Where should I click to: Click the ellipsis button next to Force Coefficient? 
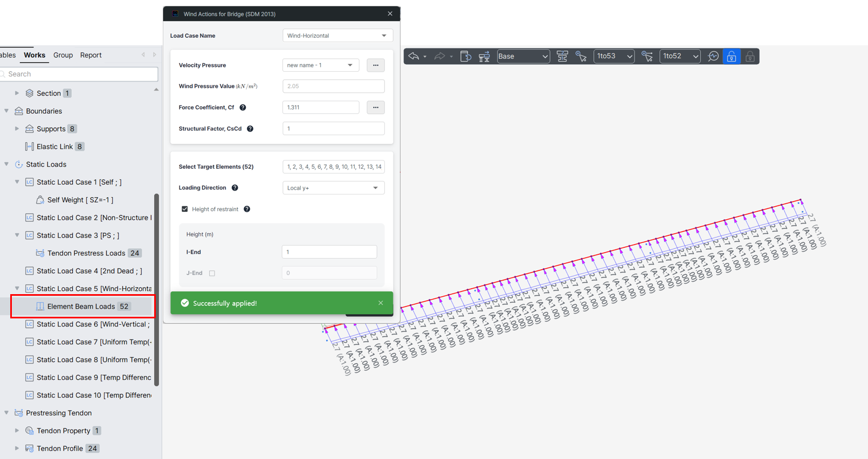(x=376, y=107)
